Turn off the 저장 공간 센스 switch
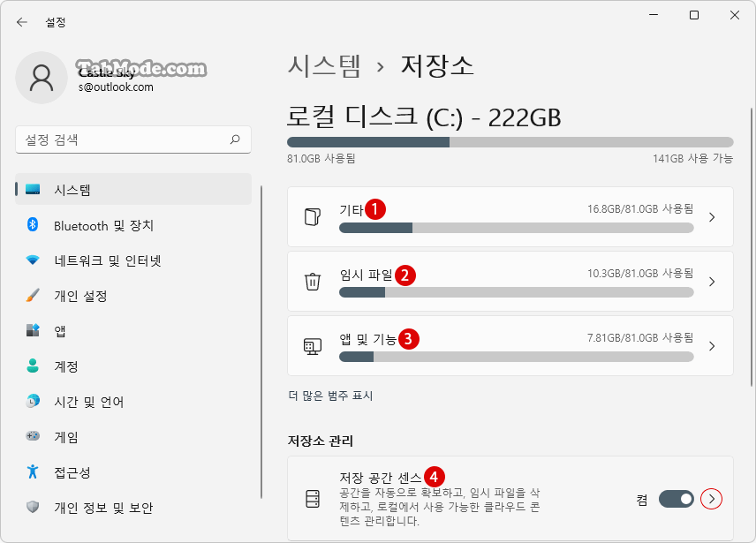 (676, 499)
